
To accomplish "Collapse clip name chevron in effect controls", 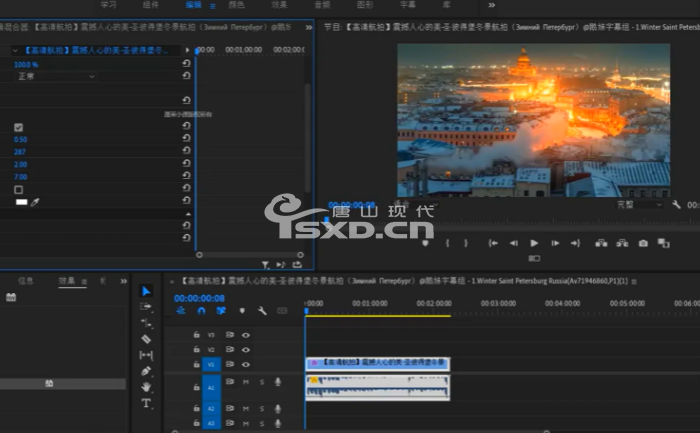I will [x=15, y=50].
